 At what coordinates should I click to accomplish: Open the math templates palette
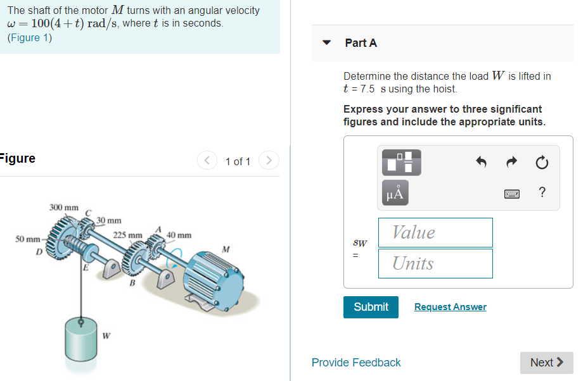(401, 163)
